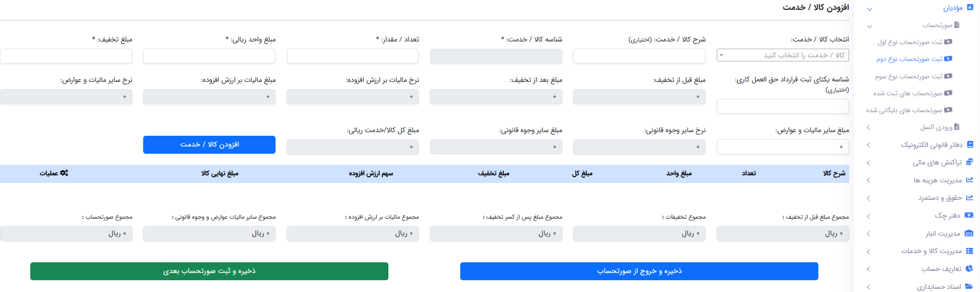Click the اسناد حسابداری folder icon

969,286
